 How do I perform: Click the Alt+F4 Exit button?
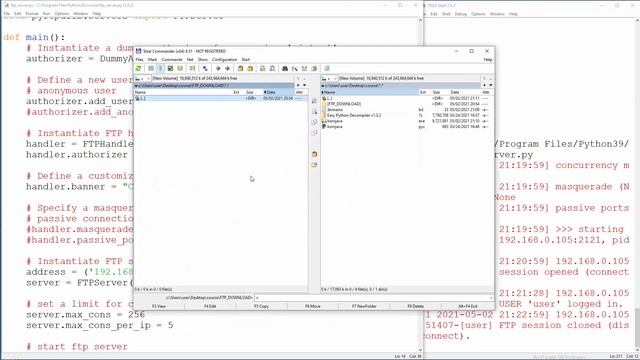[467, 306]
